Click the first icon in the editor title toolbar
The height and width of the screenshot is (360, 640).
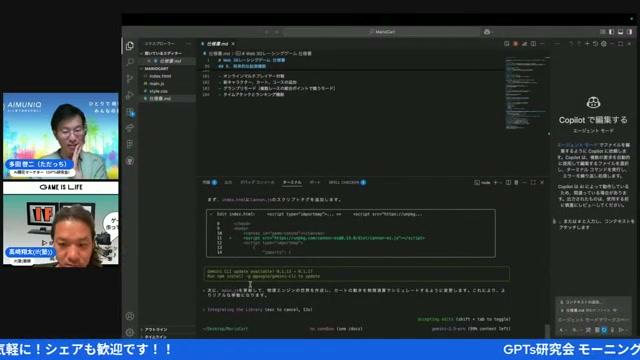click(507, 44)
